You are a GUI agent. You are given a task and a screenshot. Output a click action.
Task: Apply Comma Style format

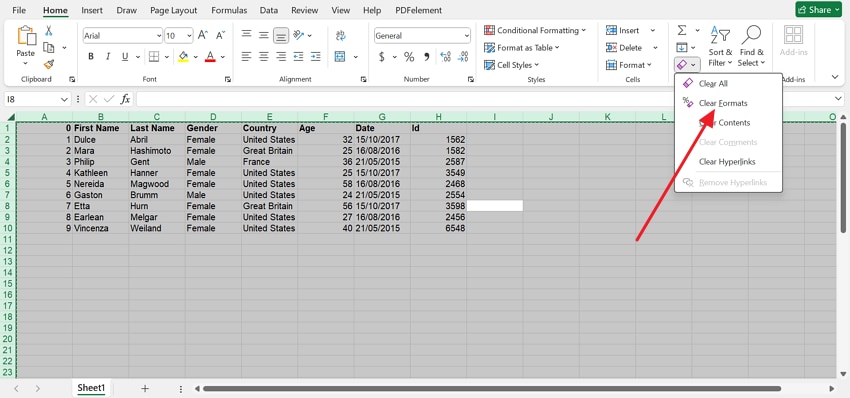pyautogui.click(x=427, y=56)
